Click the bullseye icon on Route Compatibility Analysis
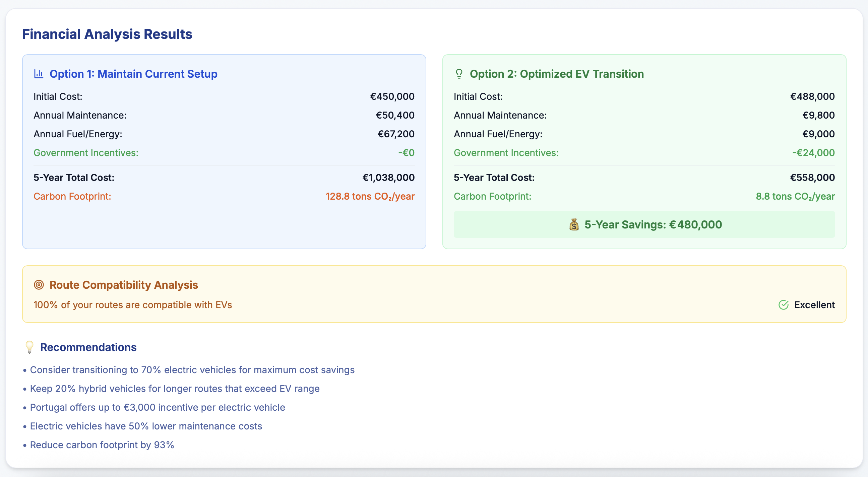Screen dimensions: 868x477 pos(39,285)
